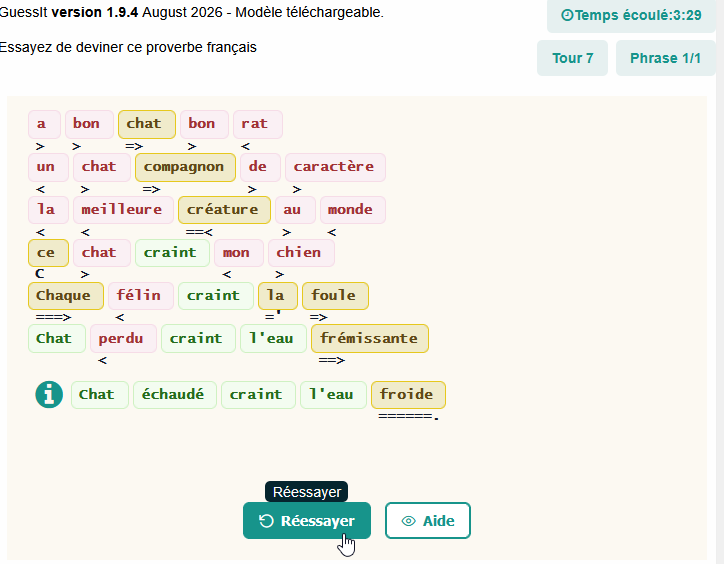Screen dimensions: 724x564
Task: Click the 'perdu' word tile
Action: pyautogui.click(x=123, y=339)
